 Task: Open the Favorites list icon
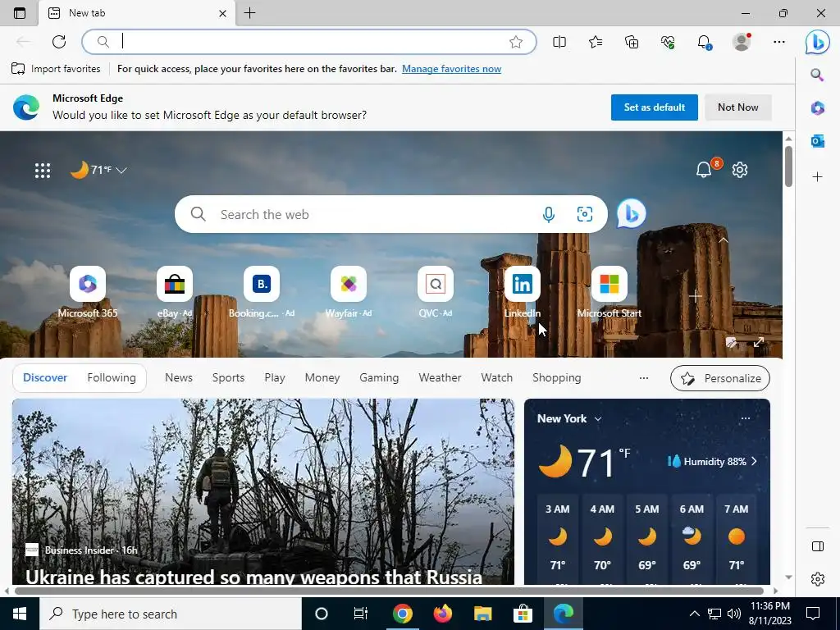pos(596,42)
